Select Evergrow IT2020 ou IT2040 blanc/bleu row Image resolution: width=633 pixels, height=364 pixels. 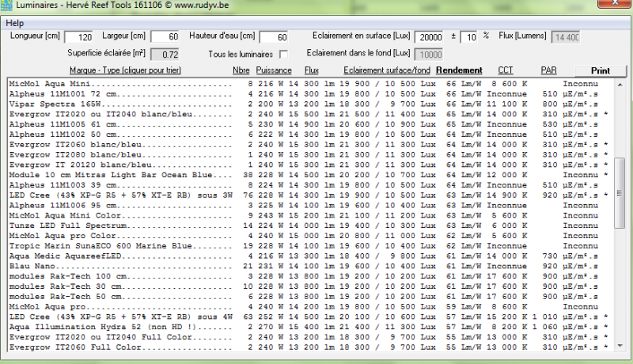(x=309, y=114)
